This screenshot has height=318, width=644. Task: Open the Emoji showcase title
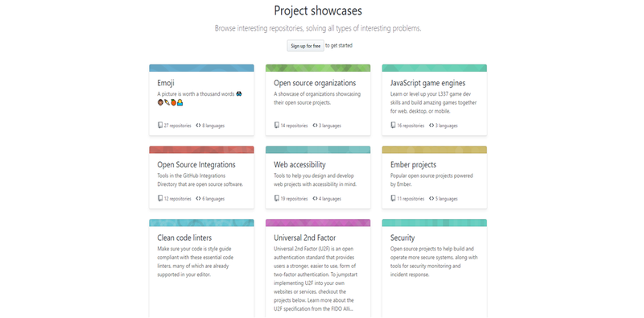(166, 83)
